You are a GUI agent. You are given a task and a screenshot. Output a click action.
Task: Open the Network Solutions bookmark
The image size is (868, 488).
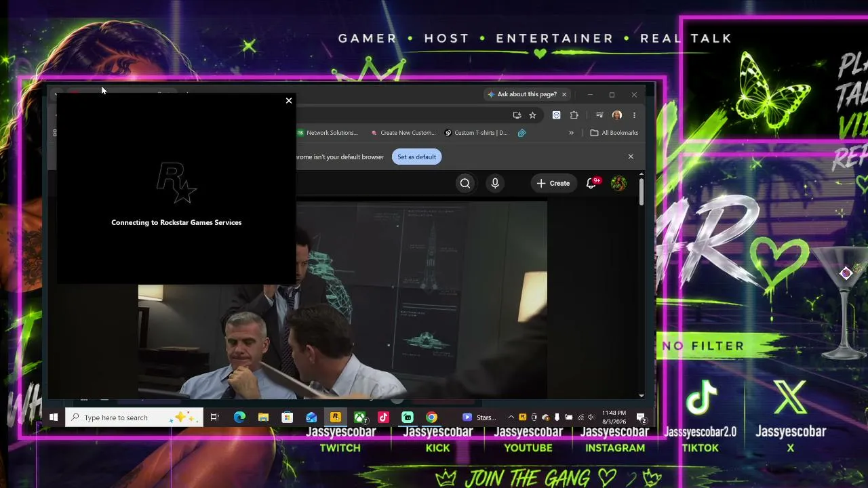328,133
